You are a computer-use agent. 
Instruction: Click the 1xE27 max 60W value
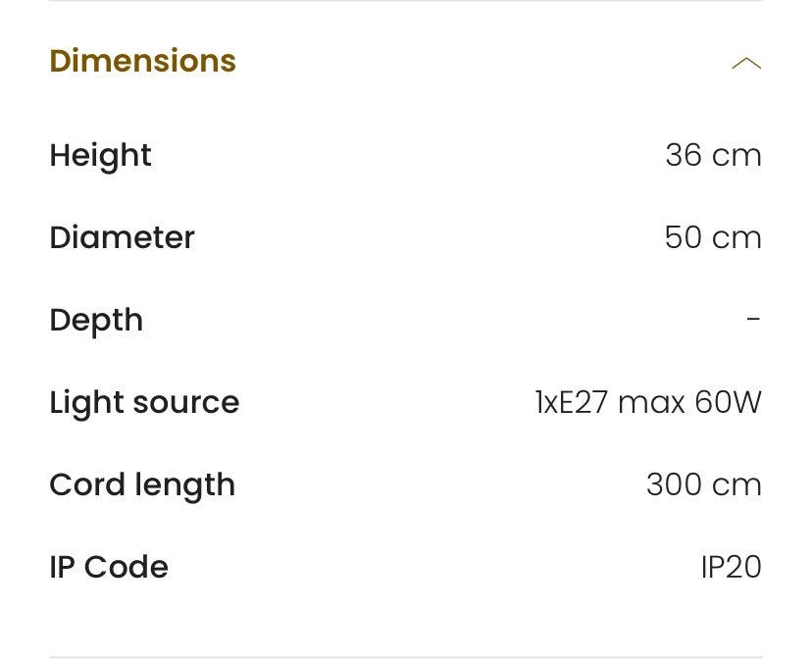[648, 402]
